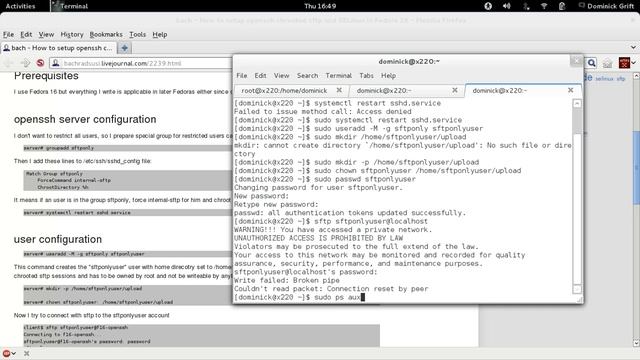The height and width of the screenshot is (360, 640).
Task: Select the 'bach - How to setup openssh' browser tab
Action: (x=58, y=48)
